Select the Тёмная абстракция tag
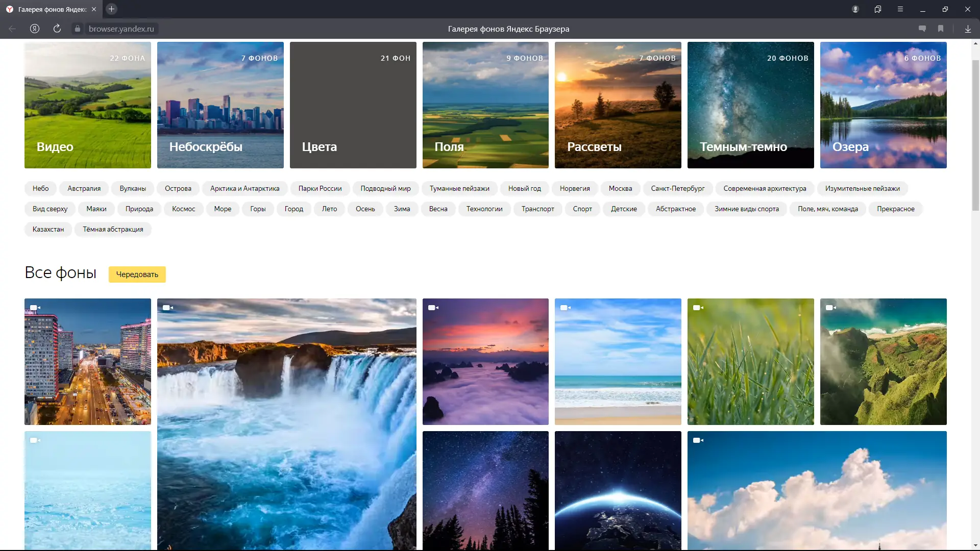 (113, 230)
